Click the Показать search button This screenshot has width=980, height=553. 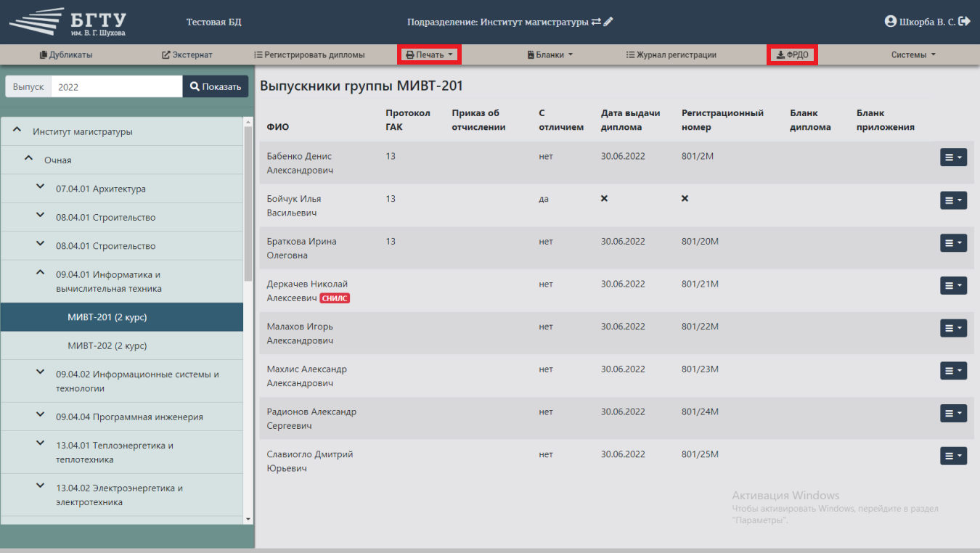216,86
